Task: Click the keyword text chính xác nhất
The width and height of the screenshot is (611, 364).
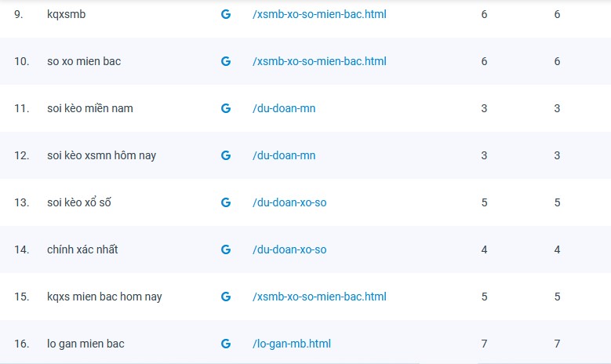Action: (x=82, y=249)
